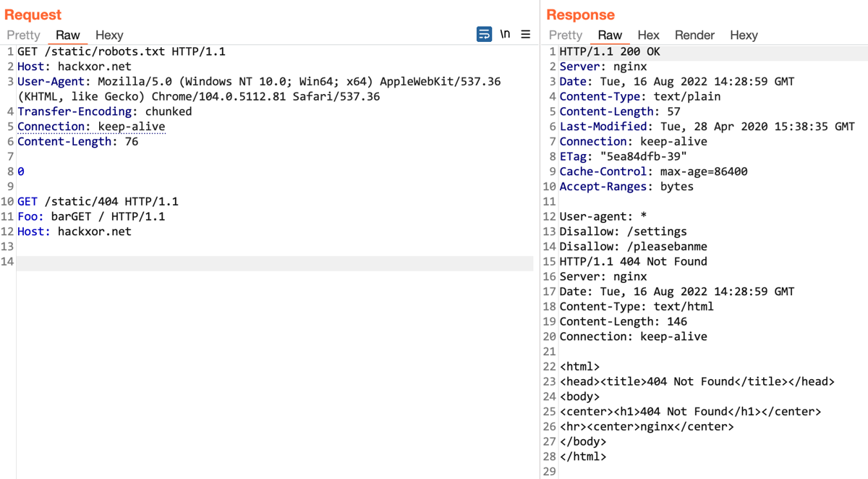Click the Host hackxor.net header value
868x479 pixels.
pos(82,66)
